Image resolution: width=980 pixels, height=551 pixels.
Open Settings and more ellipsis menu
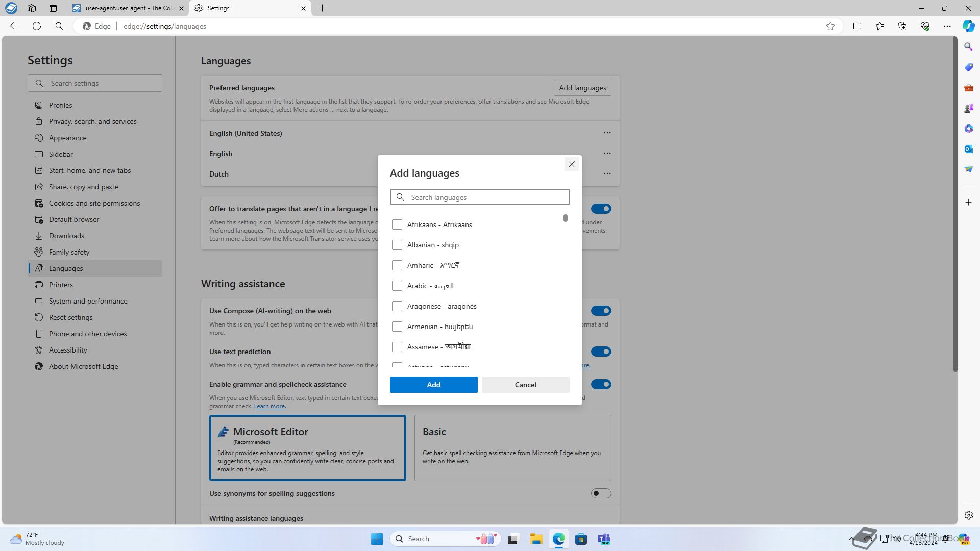pos(947,26)
